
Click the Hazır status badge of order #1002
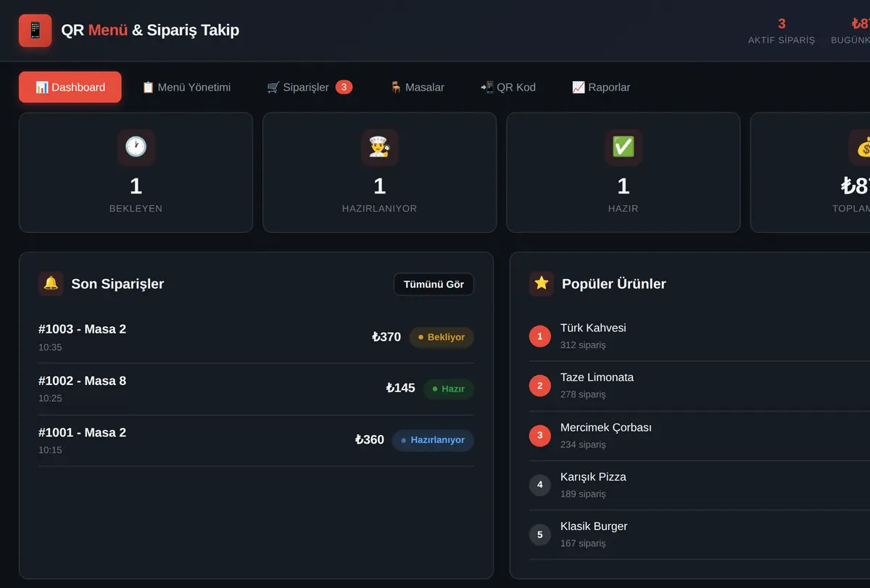[x=449, y=389]
